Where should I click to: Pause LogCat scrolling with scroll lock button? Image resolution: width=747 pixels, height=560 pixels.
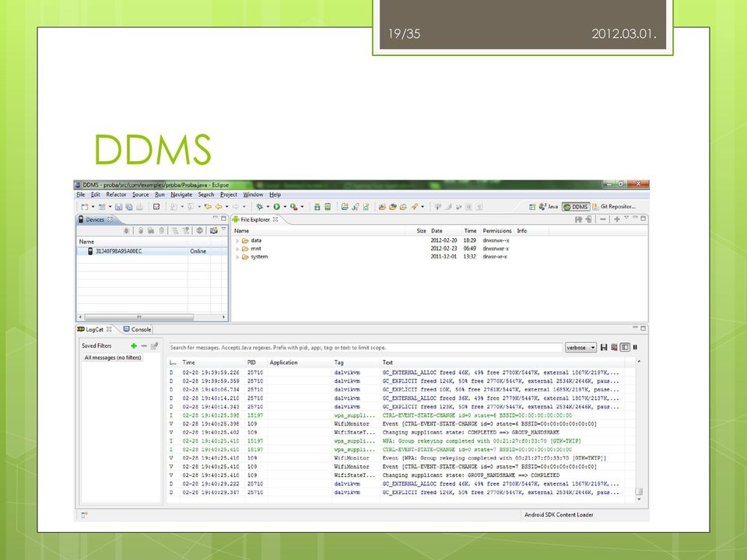pos(635,348)
